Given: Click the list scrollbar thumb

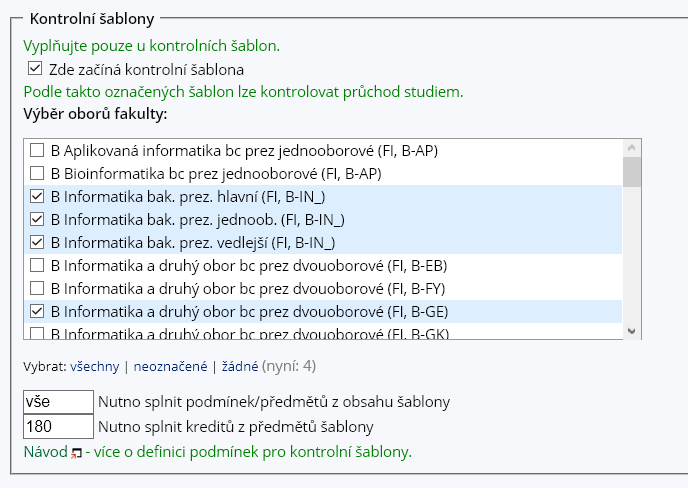Looking at the screenshot, I should coord(631,173).
